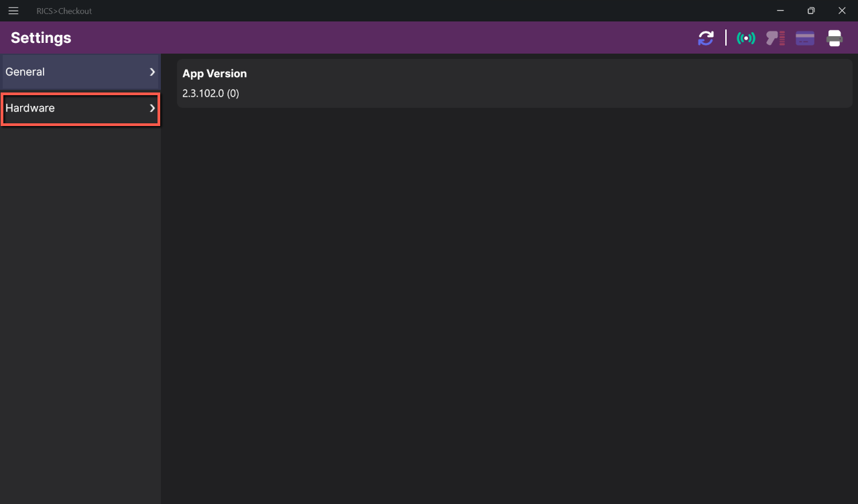
Task: Select the General settings category
Action: click(x=80, y=72)
